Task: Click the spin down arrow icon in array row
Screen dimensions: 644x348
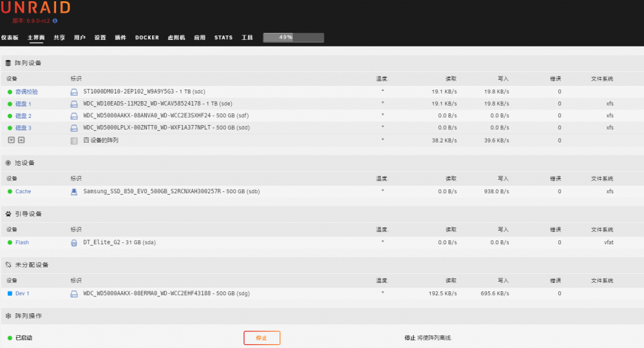Action: pos(12,140)
